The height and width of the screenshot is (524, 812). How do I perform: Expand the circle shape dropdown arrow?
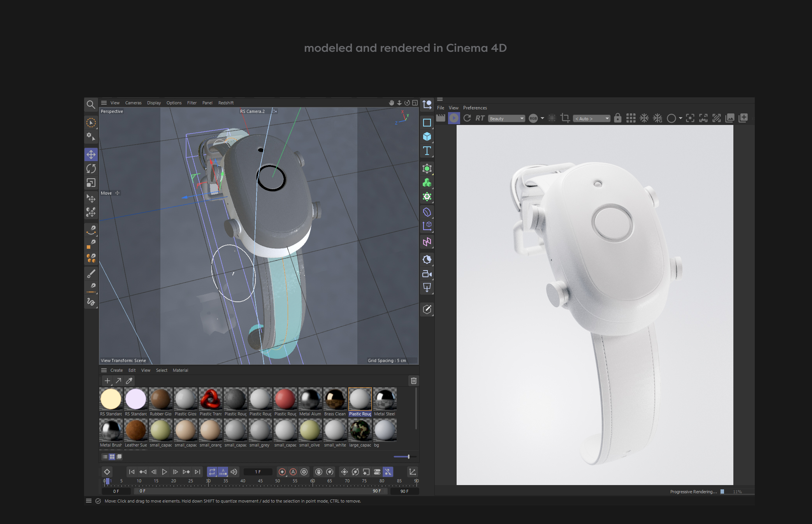(x=680, y=118)
